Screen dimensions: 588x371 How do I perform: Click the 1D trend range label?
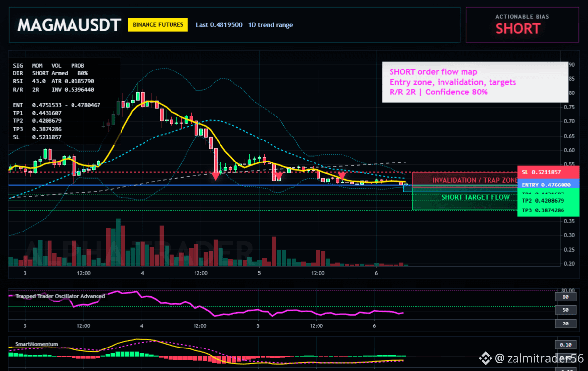pyautogui.click(x=271, y=25)
